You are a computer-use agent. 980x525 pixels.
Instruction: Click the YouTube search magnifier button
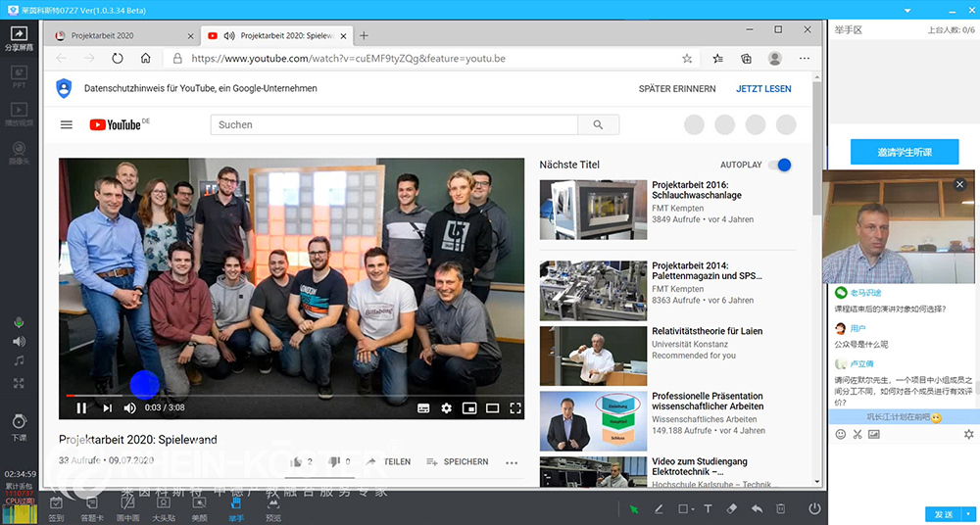(x=598, y=124)
